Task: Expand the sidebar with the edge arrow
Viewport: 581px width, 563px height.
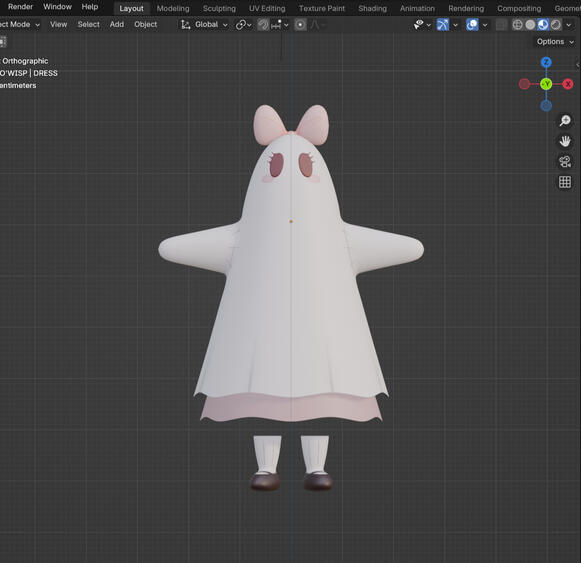Action: [578, 64]
